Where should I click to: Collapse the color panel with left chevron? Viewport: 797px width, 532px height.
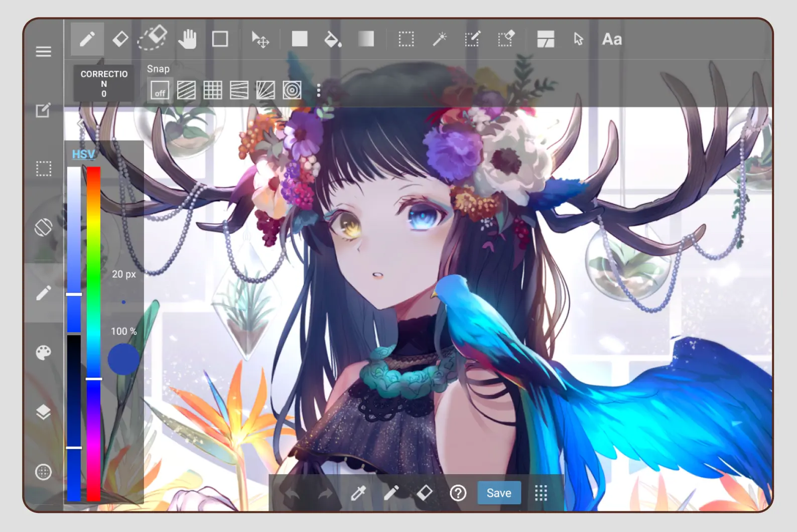[x=80, y=123]
